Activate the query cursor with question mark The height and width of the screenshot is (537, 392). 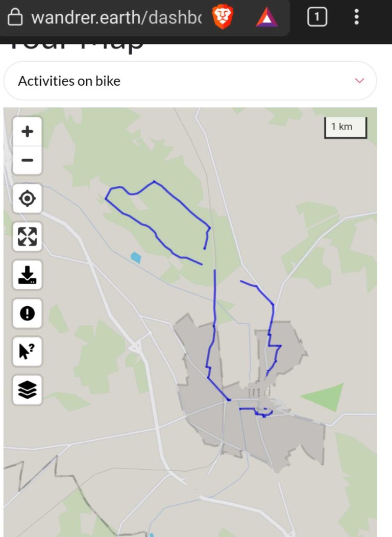pyautogui.click(x=28, y=351)
